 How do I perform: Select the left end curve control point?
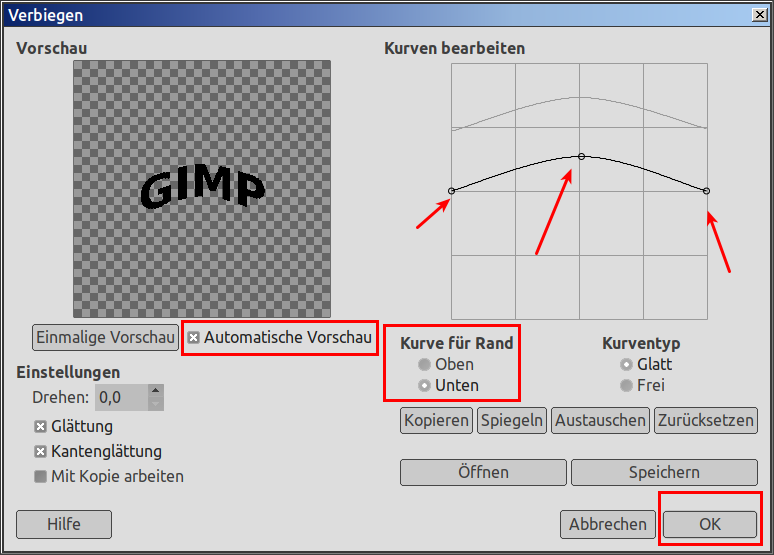[451, 191]
